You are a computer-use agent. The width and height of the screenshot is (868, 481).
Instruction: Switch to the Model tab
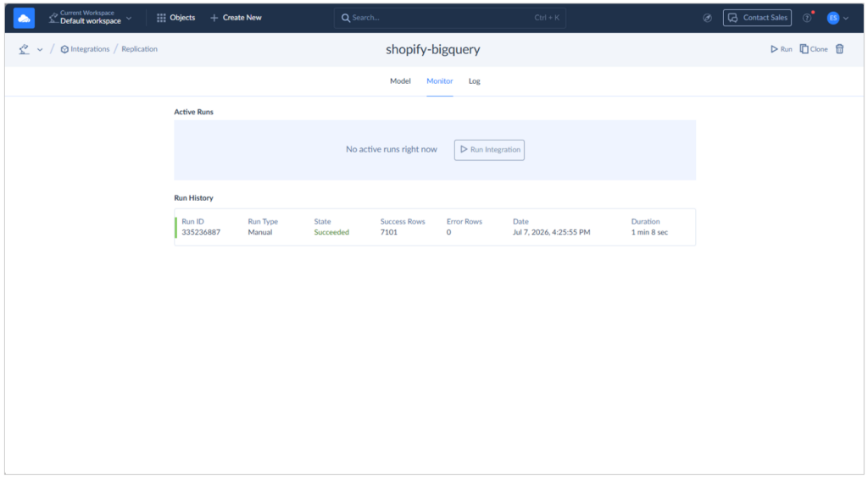[400, 81]
